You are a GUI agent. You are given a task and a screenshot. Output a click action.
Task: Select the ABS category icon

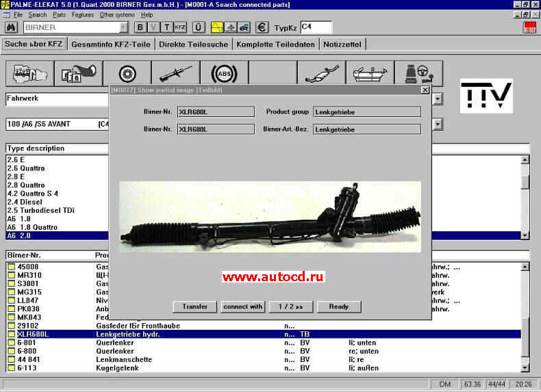pyautogui.click(x=225, y=73)
